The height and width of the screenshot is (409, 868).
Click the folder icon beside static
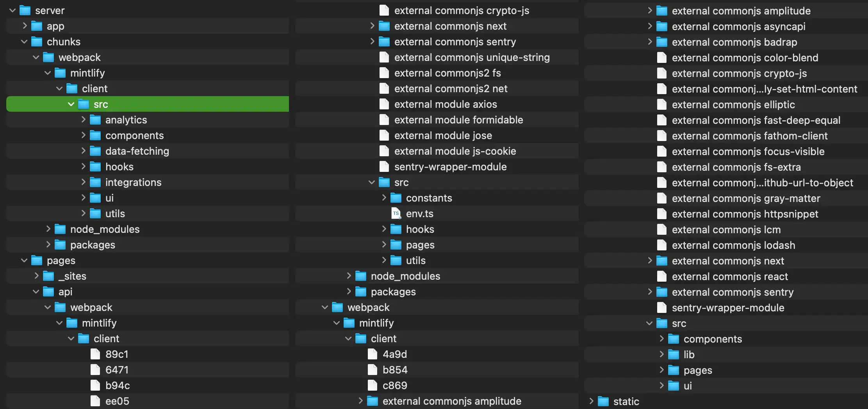click(x=603, y=401)
